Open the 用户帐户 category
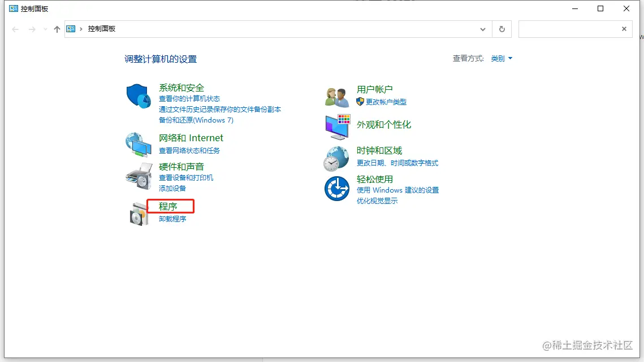Screen dimensions: 644x362 (x=374, y=89)
